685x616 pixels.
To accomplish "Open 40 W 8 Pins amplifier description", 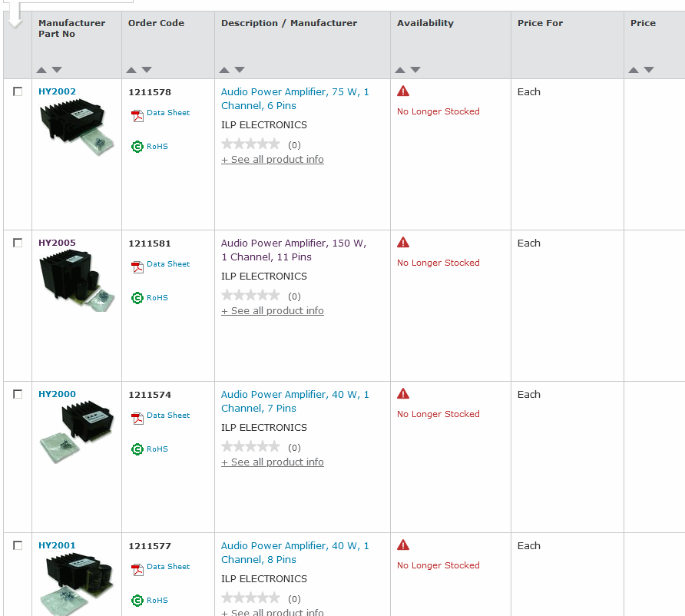I will [x=295, y=553].
